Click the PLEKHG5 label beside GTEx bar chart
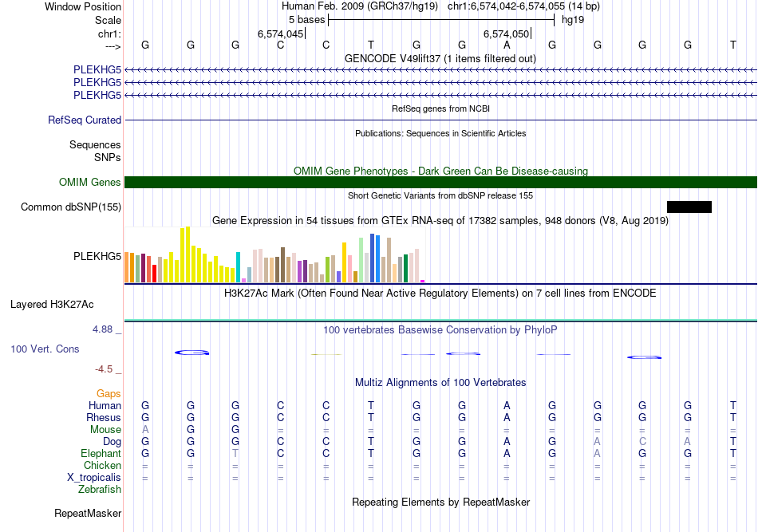Viewport: 758px width, 532px height. pos(97,256)
